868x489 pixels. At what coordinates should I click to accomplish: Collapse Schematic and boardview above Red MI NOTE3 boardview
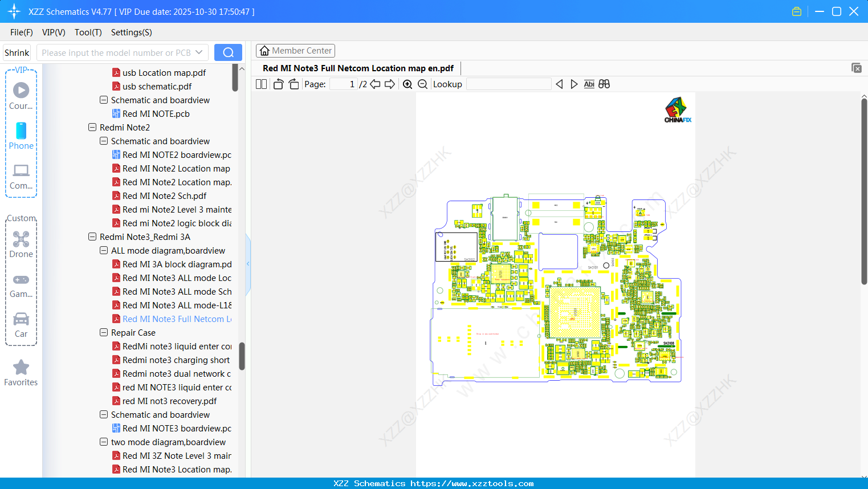tap(104, 415)
